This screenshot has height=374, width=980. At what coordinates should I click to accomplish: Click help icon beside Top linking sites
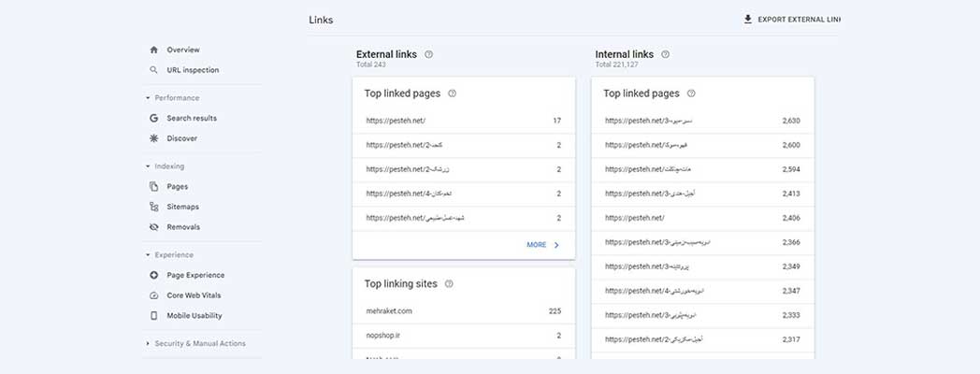pos(449,284)
